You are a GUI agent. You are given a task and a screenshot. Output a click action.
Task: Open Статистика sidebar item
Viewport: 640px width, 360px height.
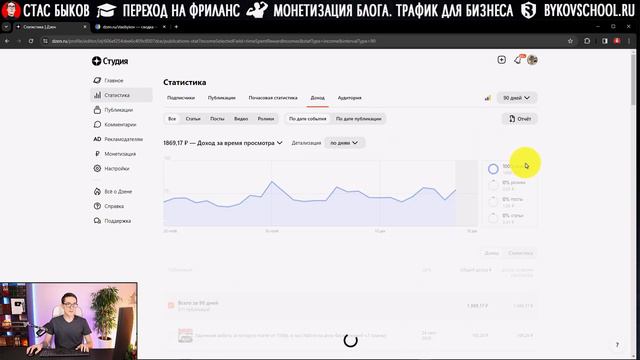pos(121,95)
